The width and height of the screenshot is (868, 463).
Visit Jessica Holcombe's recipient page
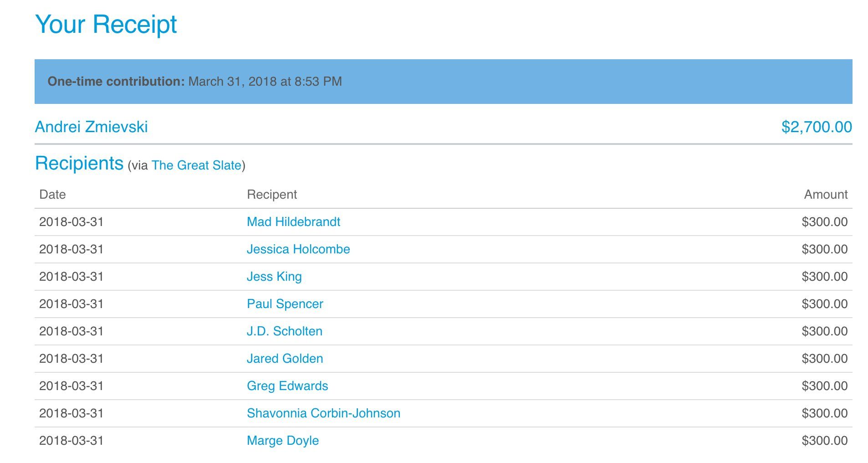tap(298, 249)
